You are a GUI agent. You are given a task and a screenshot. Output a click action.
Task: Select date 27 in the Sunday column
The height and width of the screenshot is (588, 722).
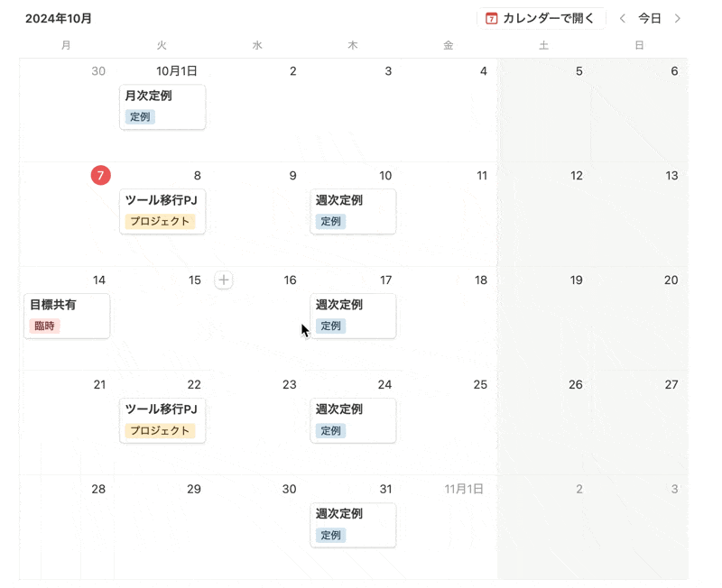click(671, 385)
